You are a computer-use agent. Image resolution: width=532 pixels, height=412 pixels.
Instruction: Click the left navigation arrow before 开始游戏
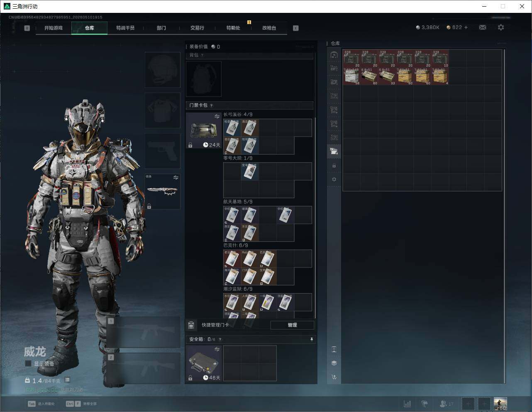(x=27, y=28)
